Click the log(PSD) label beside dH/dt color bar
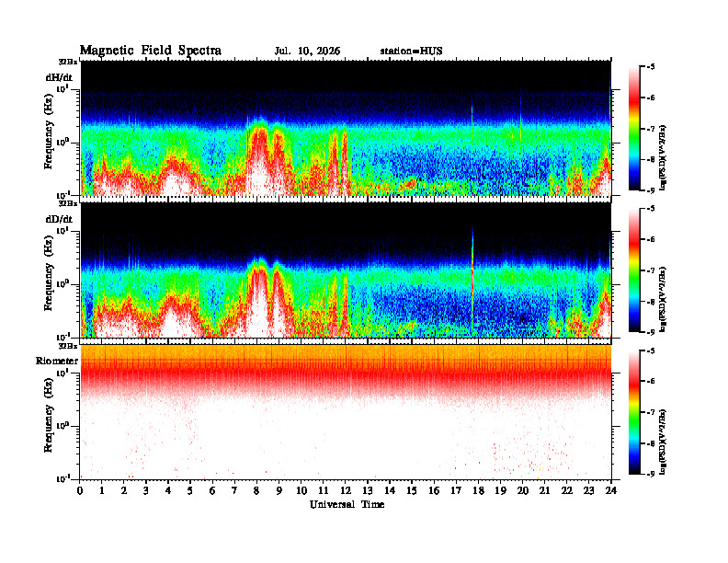This screenshot has height=563, width=728. point(663,157)
